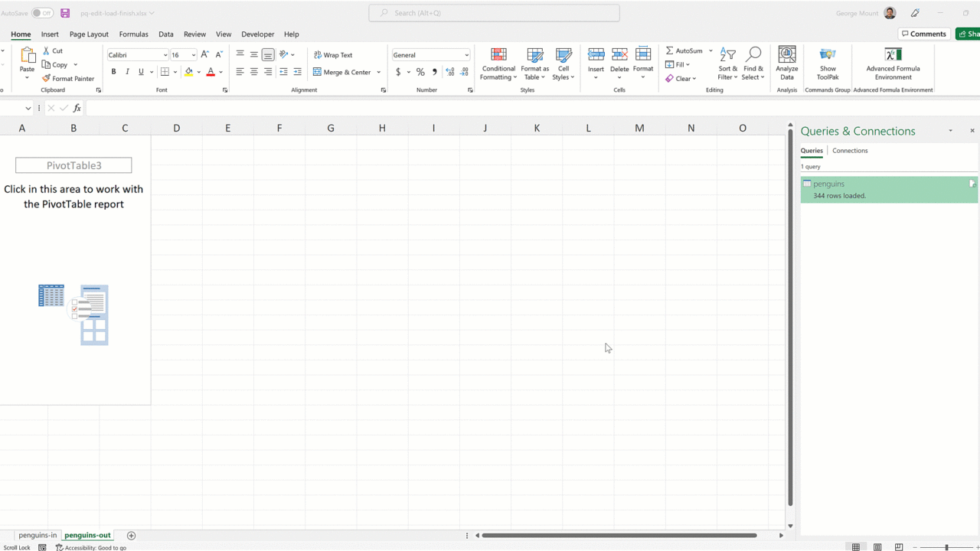Toggle underline formatting
Screen dimensions: 980x551
click(x=141, y=72)
